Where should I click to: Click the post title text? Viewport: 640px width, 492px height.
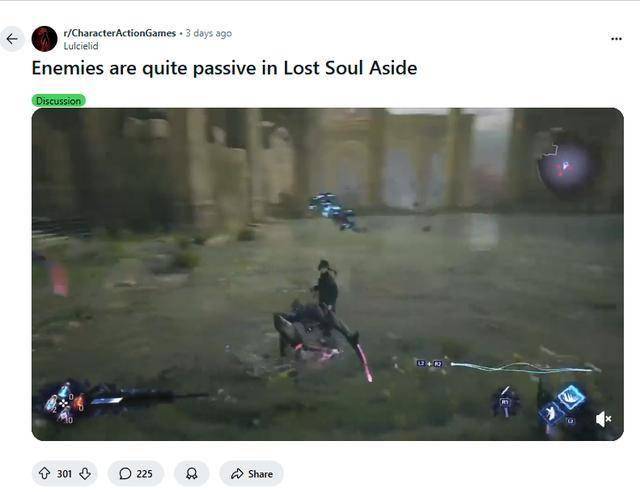[x=224, y=68]
